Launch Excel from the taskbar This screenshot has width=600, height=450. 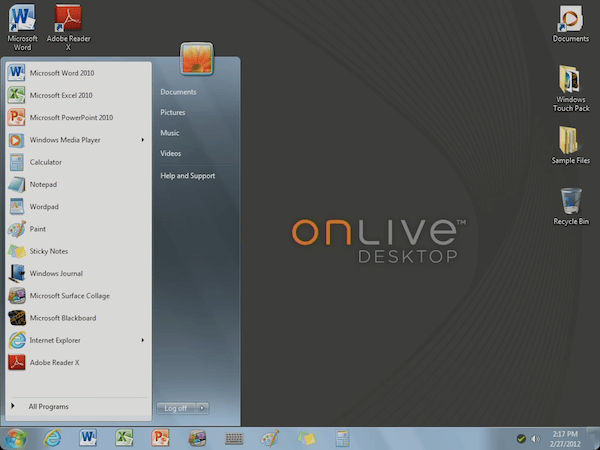pos(124,438)
